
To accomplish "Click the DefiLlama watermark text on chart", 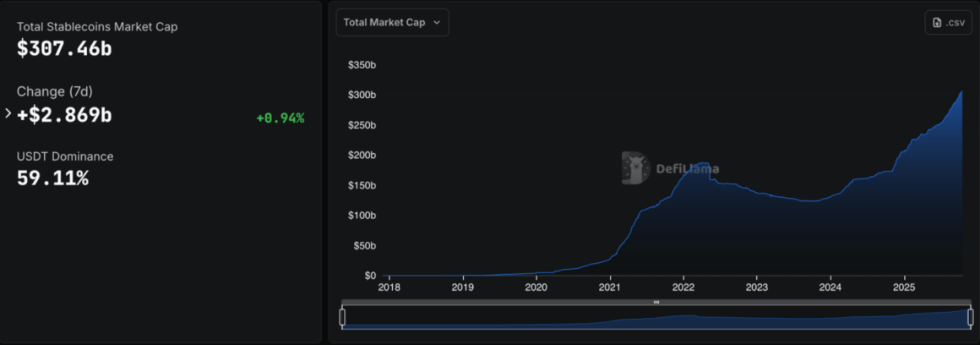I will (687, 169).
